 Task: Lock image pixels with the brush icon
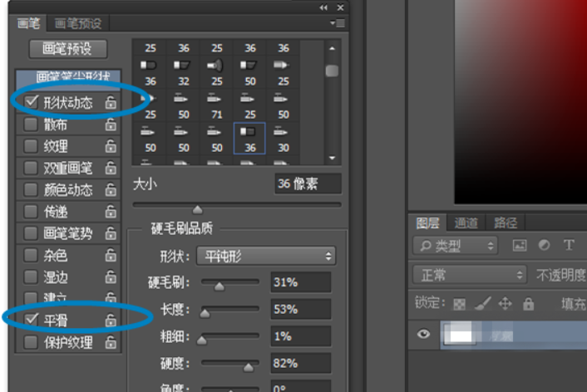click(483, 303)
